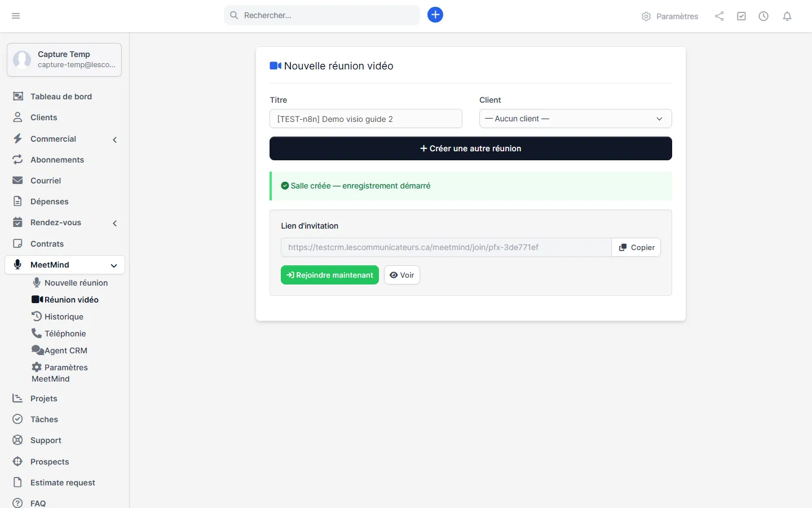
Task: Open the Capture Temp user profile card
Action: click(64, 59)
